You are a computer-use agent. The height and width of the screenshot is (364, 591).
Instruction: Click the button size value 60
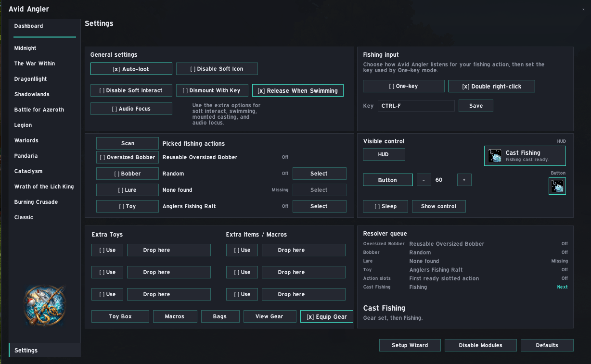[x=439, y=180]
